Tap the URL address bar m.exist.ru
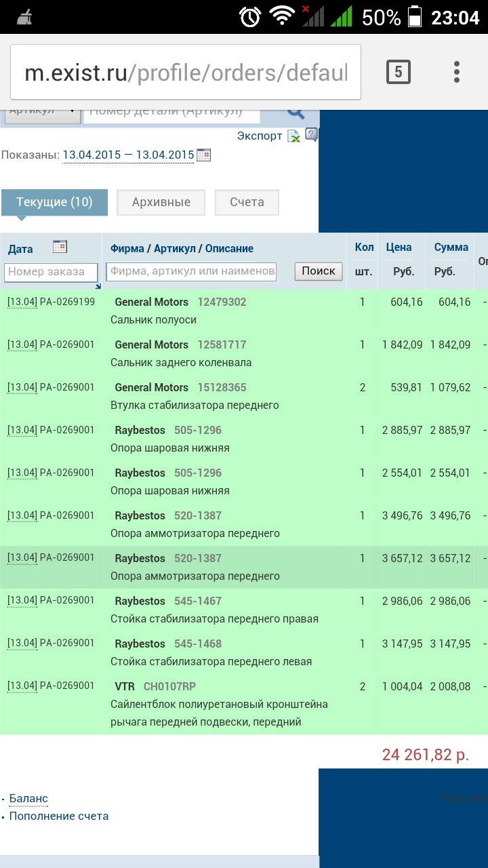The width and height of the screenshot is (488, 868). [186, 73]
